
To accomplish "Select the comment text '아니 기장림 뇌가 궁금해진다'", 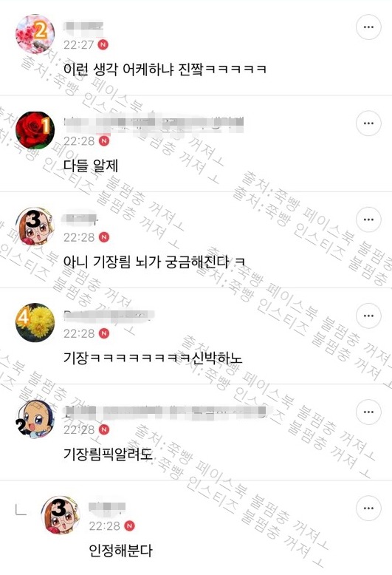I will pos(147,262).
